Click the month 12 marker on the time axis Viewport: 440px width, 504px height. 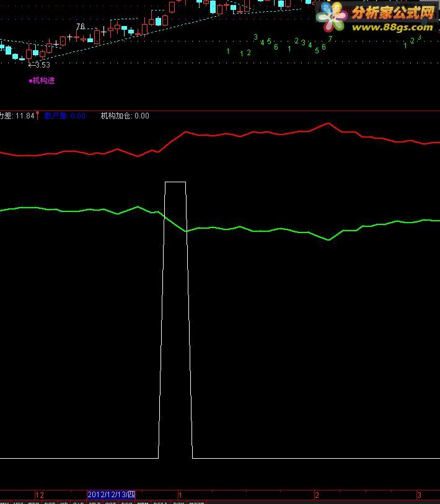pyautogui.click(x=40, y=495)
